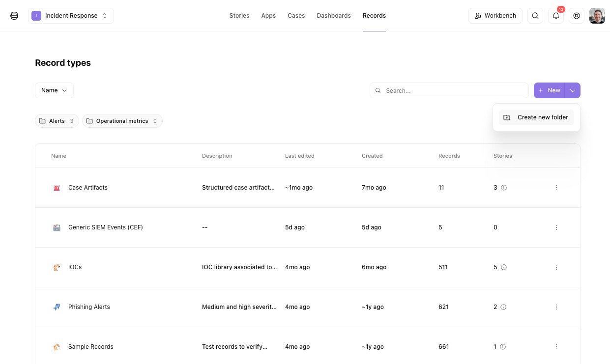Image resolution: width=610 pixels, height=364 pixels.
Task: Click stories info icon for IOCs row
Action: coord(504,267)
